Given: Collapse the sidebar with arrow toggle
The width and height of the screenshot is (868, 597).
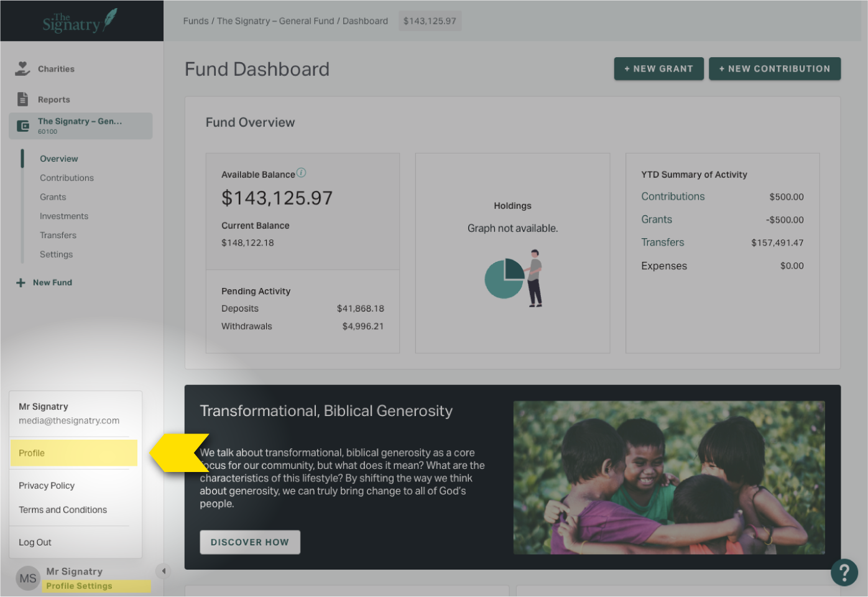Looking at the screenshot, I should pyautogui.click(x=163, y=570).
